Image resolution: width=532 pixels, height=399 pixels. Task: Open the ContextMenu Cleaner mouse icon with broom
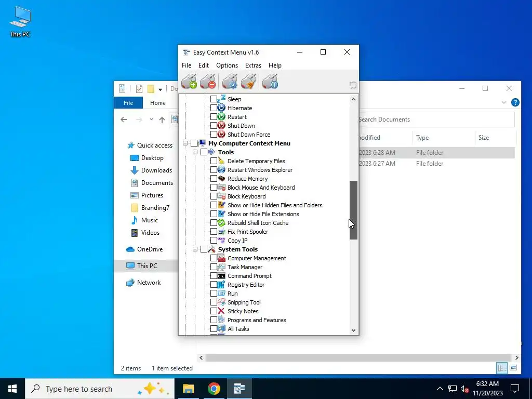(248, 82)
